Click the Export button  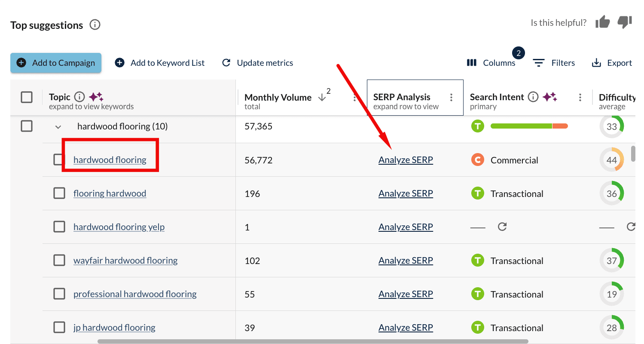pos(612,63)
